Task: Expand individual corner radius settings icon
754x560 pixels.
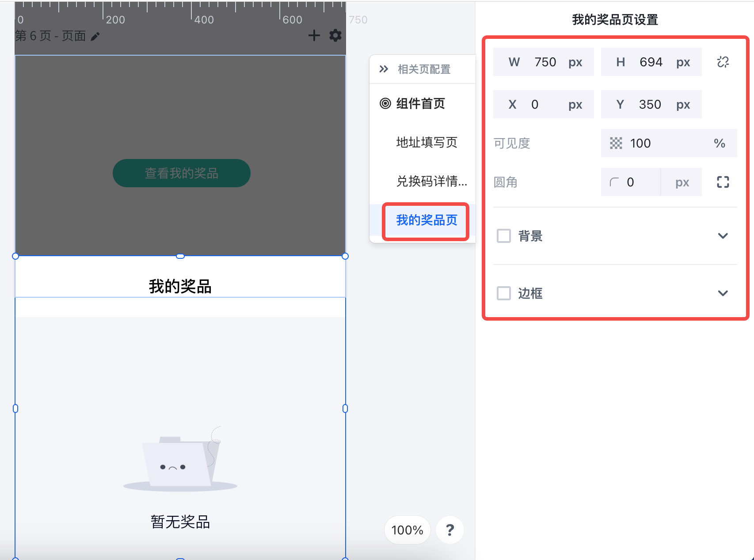Action: 723,182
